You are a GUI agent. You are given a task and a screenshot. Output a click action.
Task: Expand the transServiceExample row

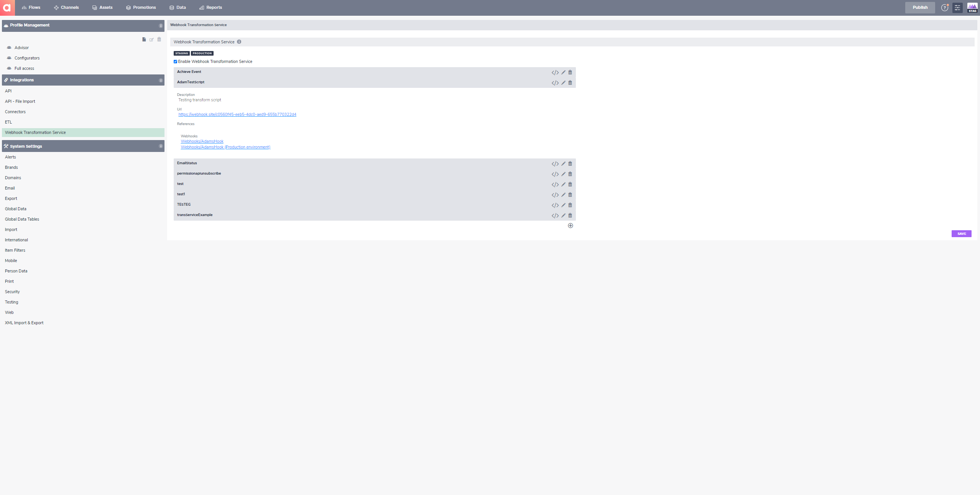(x=375, y=215)
